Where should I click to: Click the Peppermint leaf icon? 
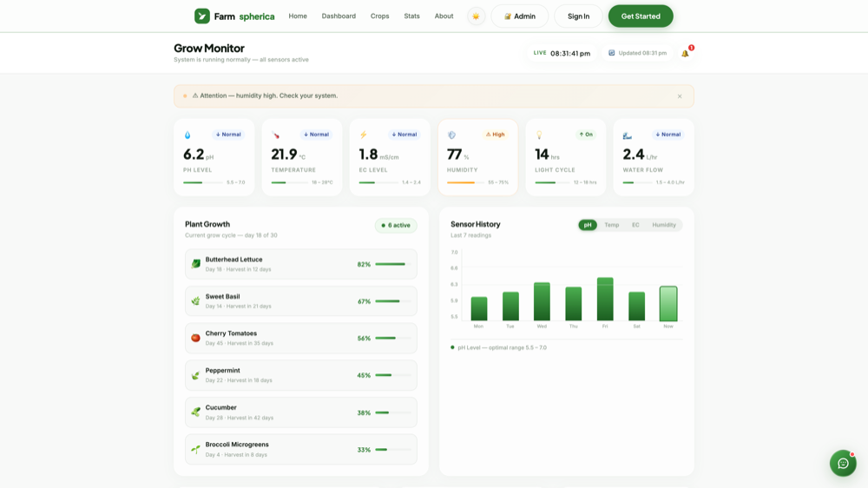[195, 375]
